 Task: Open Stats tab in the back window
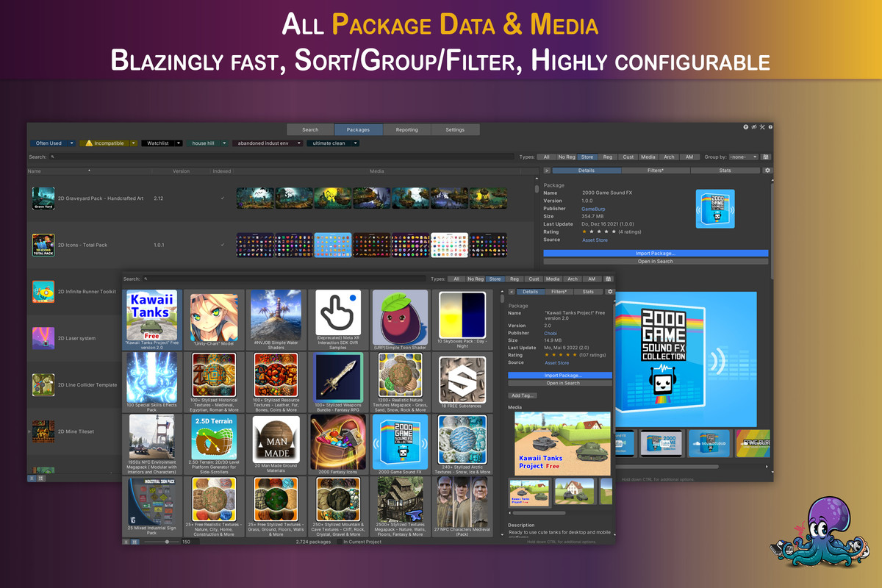click(725, 170)
